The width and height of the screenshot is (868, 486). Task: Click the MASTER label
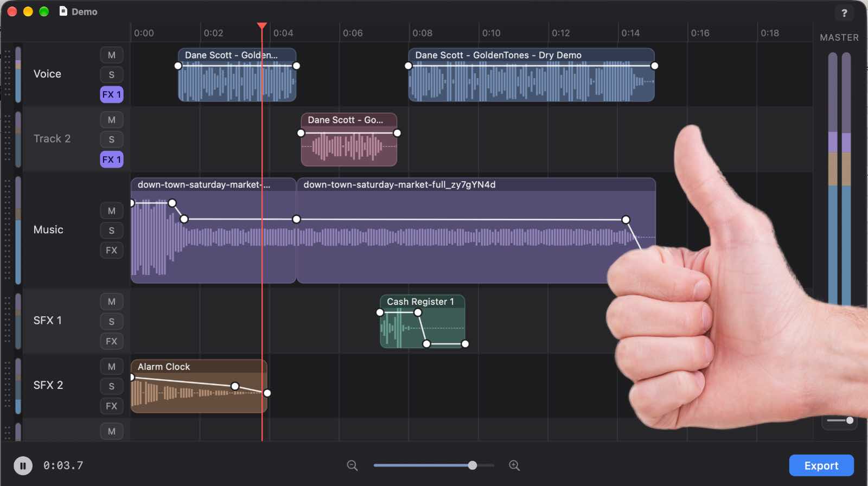[x=839, y=37]
